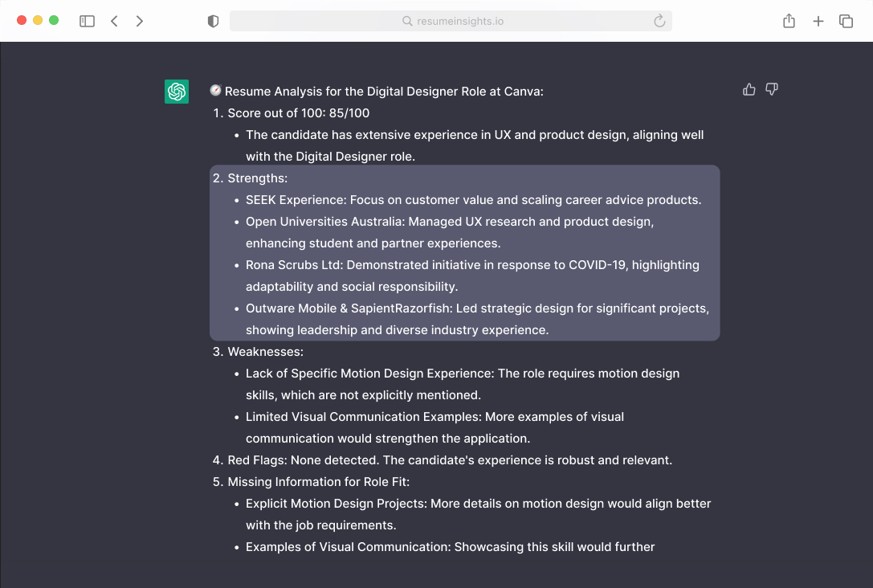
Task: Open the Share menu
Action: click(x=789, y=22)
